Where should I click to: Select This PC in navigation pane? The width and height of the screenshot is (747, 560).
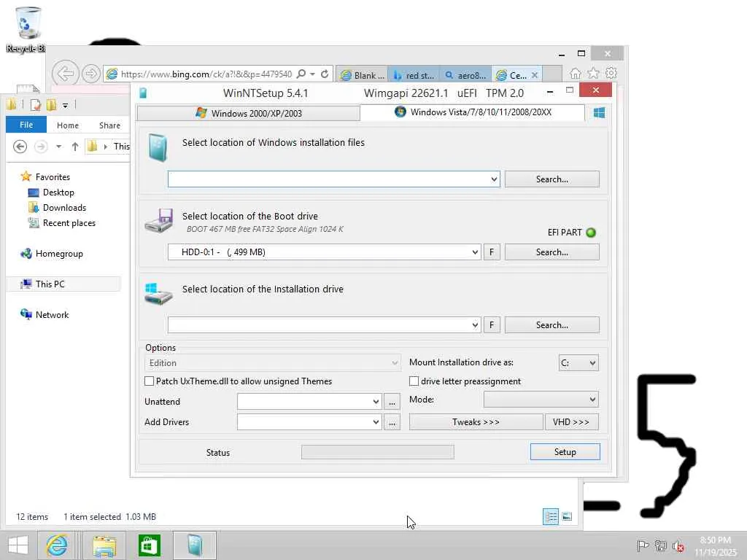(x=64, y=284)
